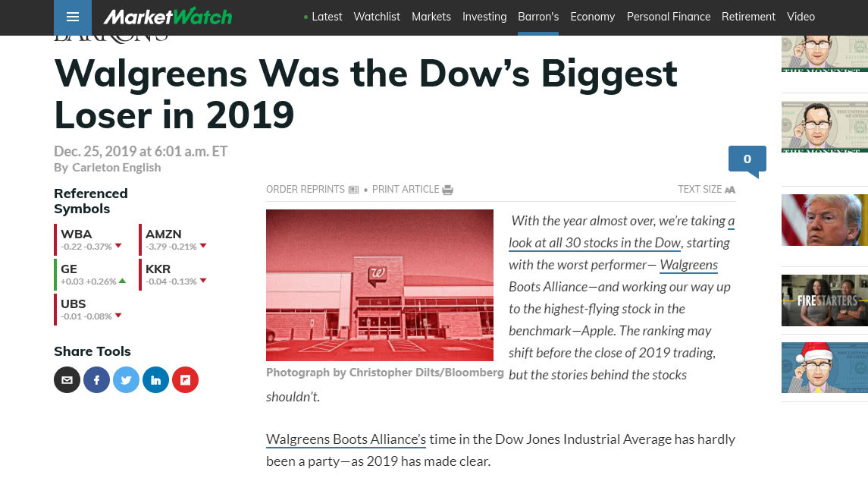Open sidebar thumbnail of Trump
Screen dimensions: 868x497
pos(825,220)
